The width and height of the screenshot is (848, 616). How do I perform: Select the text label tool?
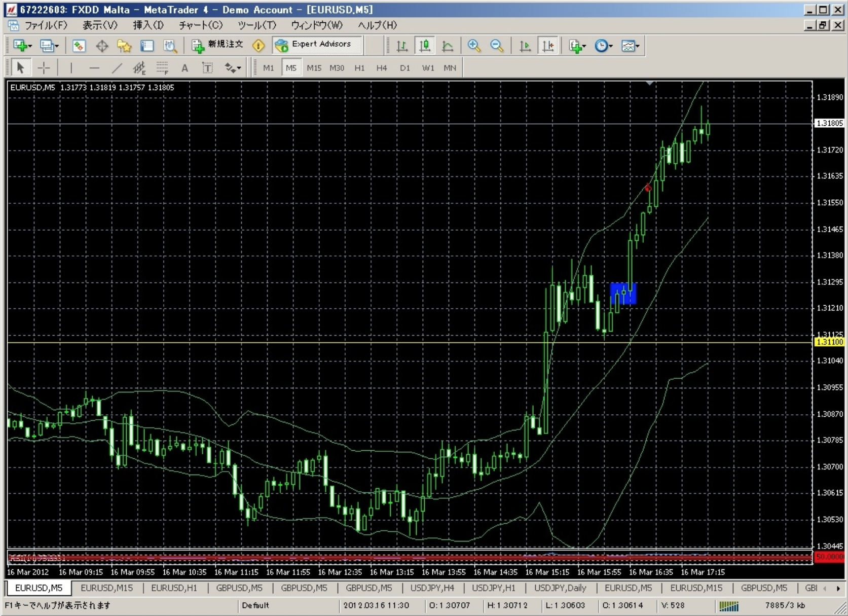click(x=207, y=68)
